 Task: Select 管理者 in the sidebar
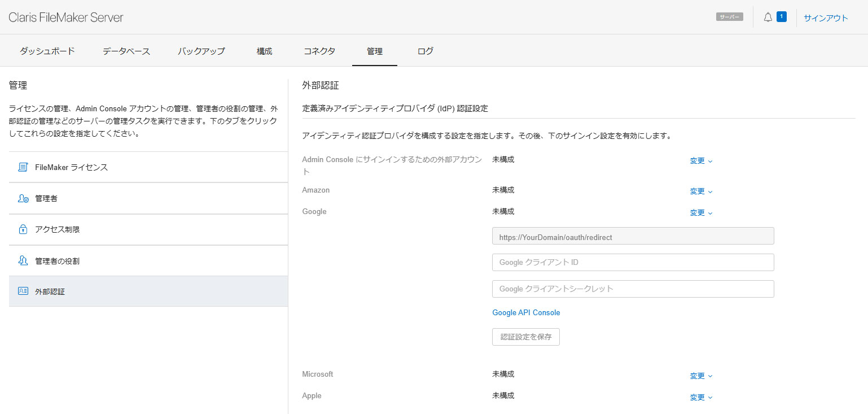[148, 199]
